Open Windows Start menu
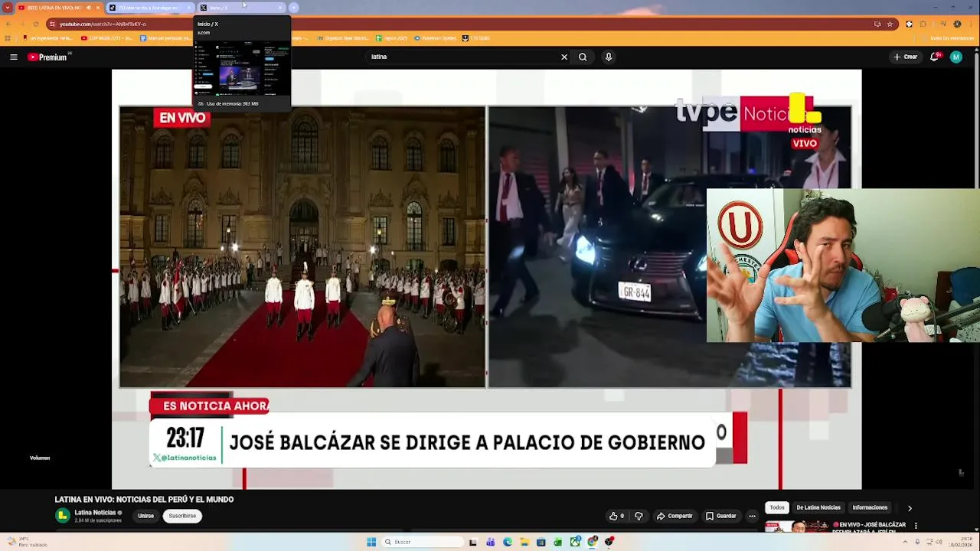The width and height of the screenshot is (980, 551). tap(371, 542)
